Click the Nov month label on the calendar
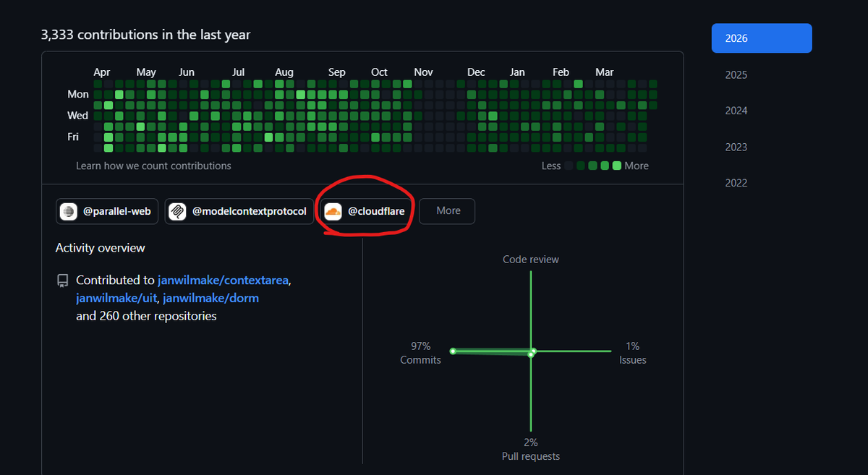The width and height of the screenshot is (868, 475). click(423, 72)
